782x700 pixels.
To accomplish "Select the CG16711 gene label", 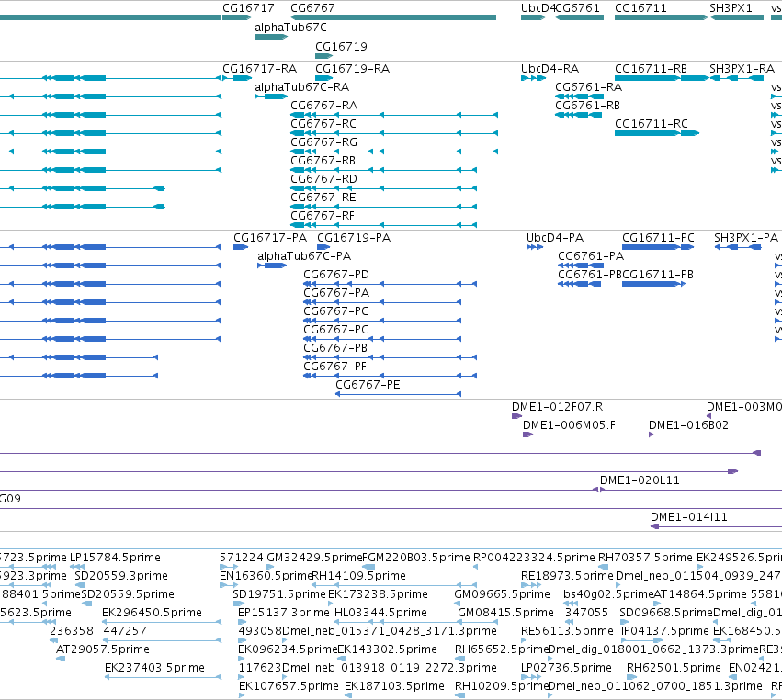I will tap(640, 8).
